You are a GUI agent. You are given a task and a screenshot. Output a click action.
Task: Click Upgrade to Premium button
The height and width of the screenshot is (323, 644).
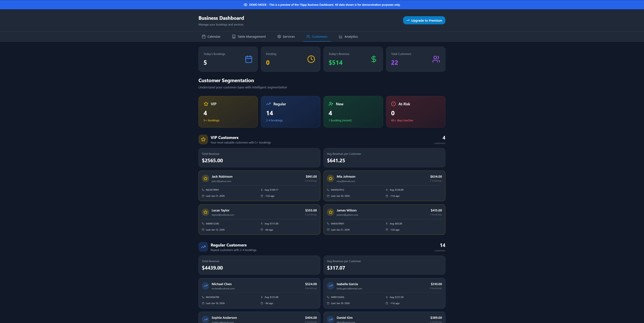[424, 20]
